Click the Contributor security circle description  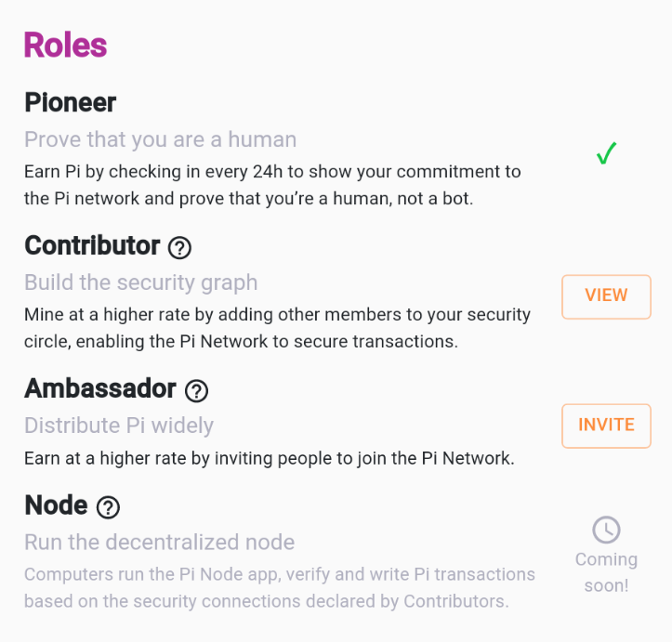(x=277, y=328)
